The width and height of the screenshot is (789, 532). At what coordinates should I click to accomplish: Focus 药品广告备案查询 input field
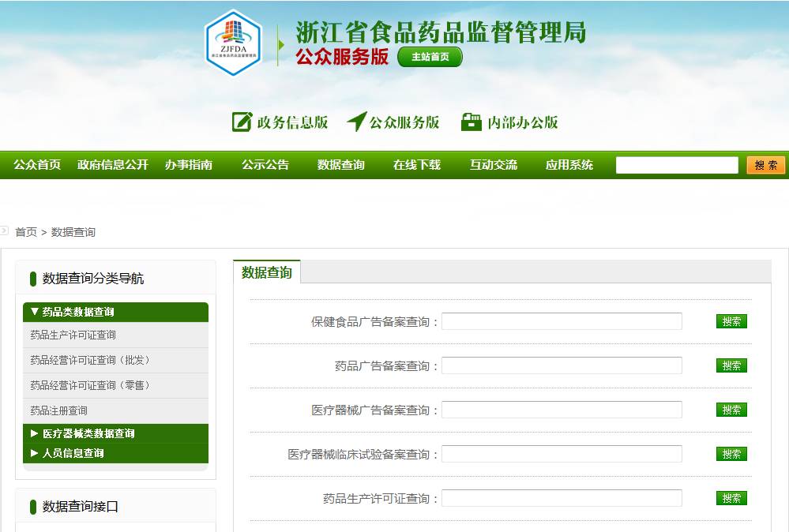pyautogui.click(x=562, y=365)
